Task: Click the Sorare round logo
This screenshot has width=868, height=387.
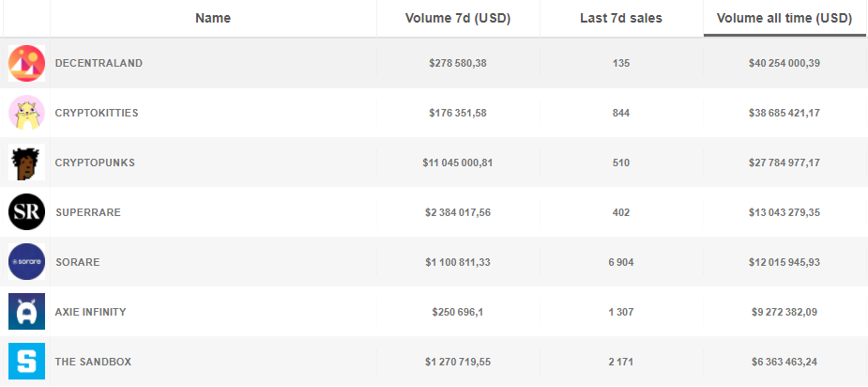Action: 26,262
